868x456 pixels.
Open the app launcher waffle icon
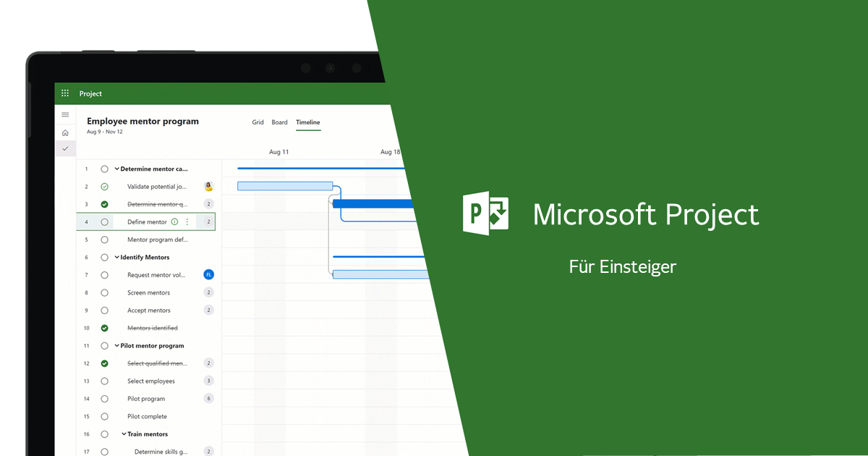coord(65,93)
